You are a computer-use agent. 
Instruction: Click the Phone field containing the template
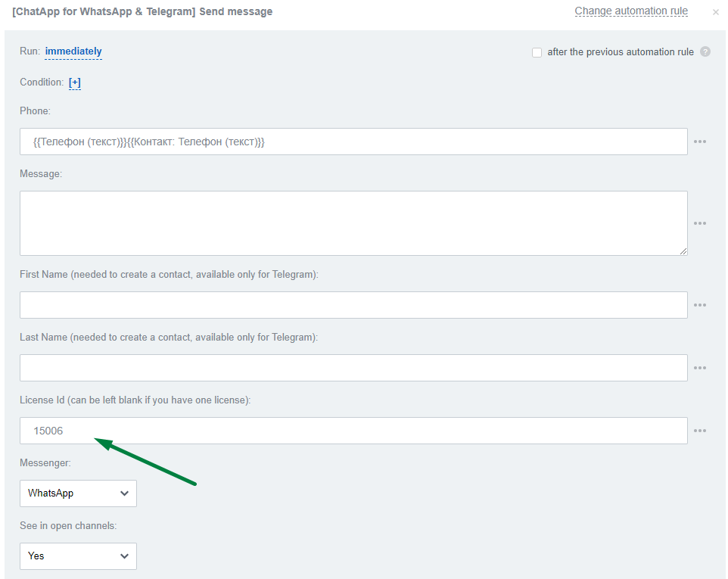pyautogui.click(x=353, y=142)
